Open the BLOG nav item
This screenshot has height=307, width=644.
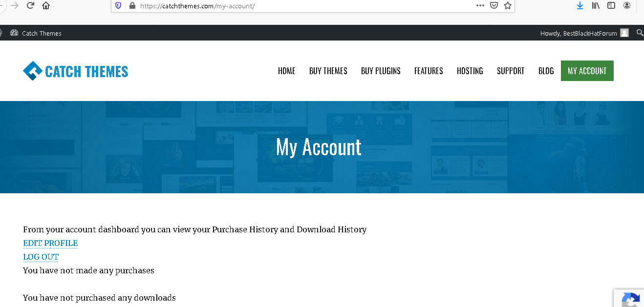point(546,71)
